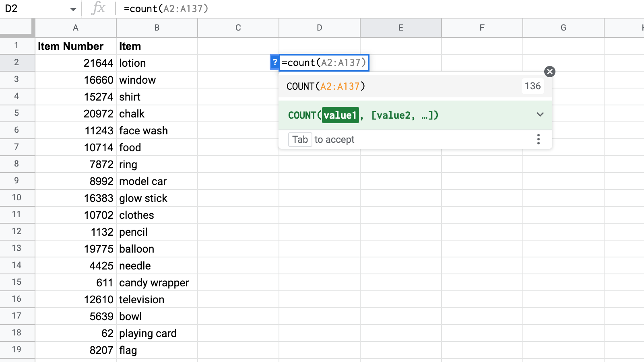644x362 pixels.
Task: Click the Tab key accept hint
Action: pos(300,140)
